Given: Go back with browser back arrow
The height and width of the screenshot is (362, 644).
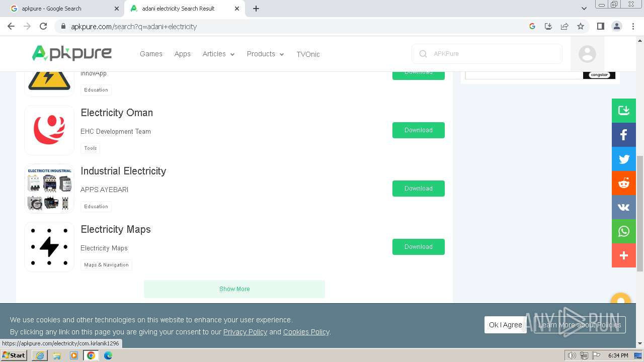Looking at the screenshot, I should (11, 26).
